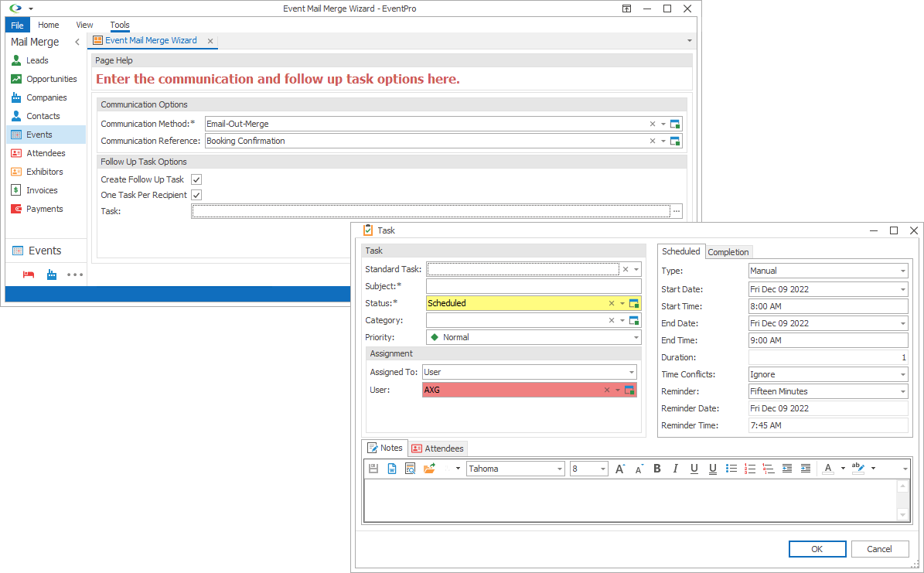Expand the Reminder dropdown showing Fifteen Minutes
Image resolution: width=924 pixels, height=573 pixels.
point(902,391)
